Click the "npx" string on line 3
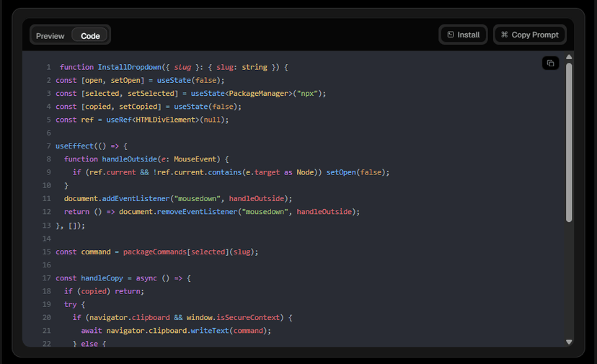The width and height of the screenshot is (597, 364). coord(307,93)
